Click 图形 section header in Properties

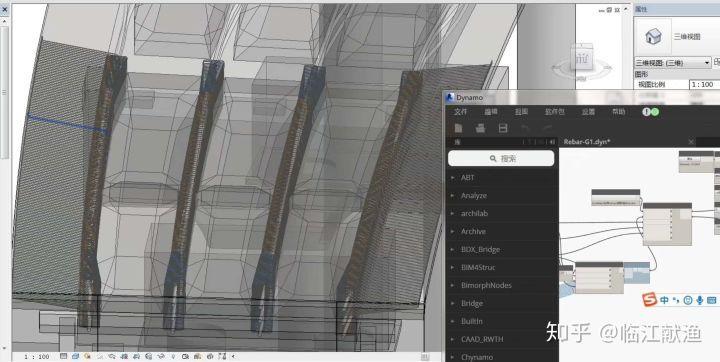coord(641,74)
